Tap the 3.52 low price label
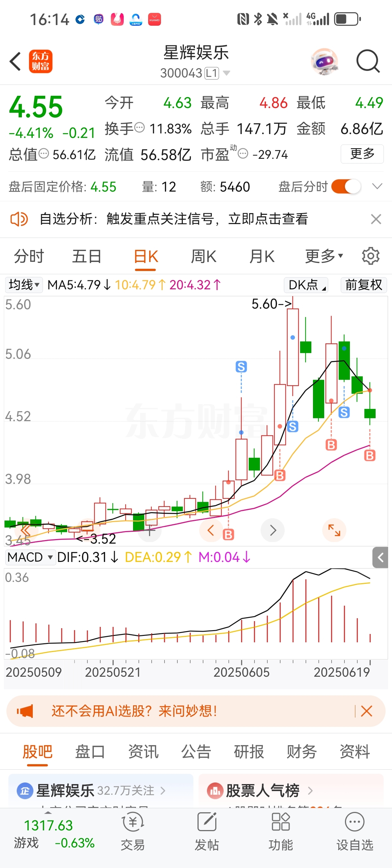The image size is (392, 868). coord(96,539)
